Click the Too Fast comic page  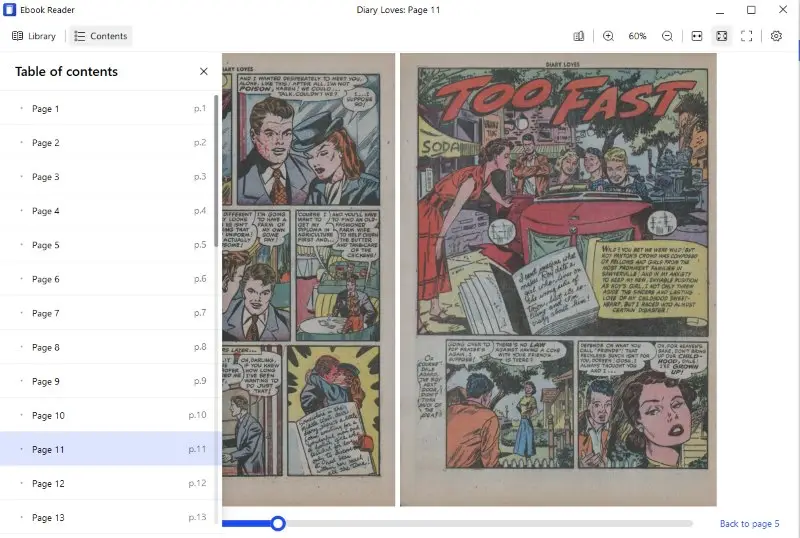(x=558, y=280)
